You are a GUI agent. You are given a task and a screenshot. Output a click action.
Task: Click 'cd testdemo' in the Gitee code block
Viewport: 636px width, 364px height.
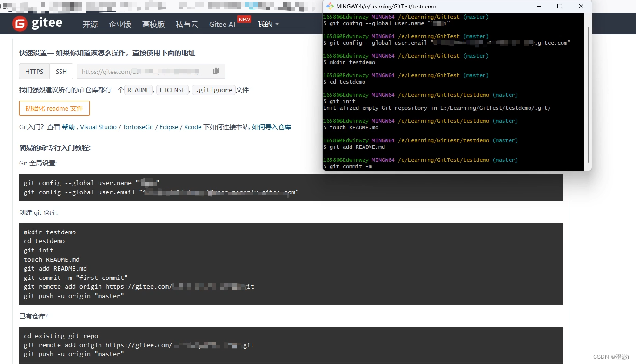(x=44, y=241)
